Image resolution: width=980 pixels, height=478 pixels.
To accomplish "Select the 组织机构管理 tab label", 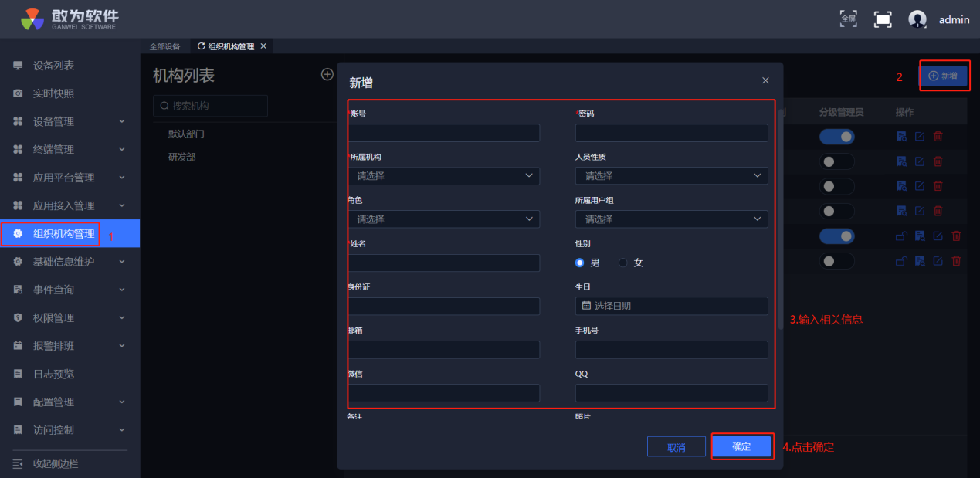I will 231,46.
